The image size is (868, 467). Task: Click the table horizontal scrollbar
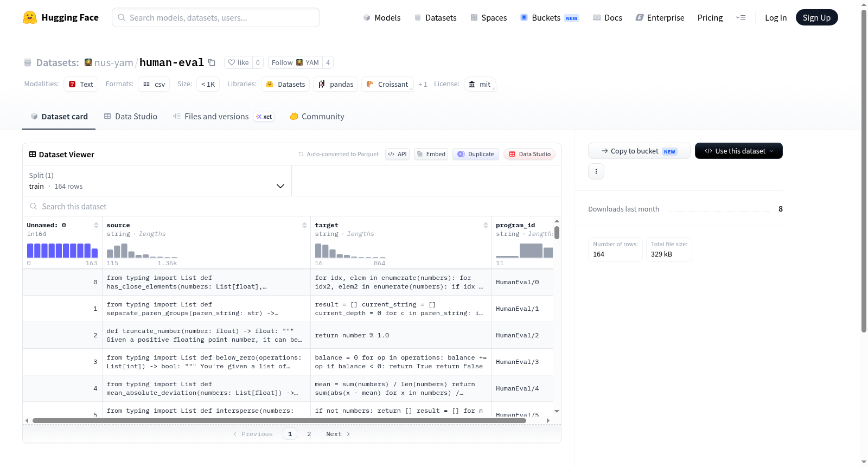279,420
